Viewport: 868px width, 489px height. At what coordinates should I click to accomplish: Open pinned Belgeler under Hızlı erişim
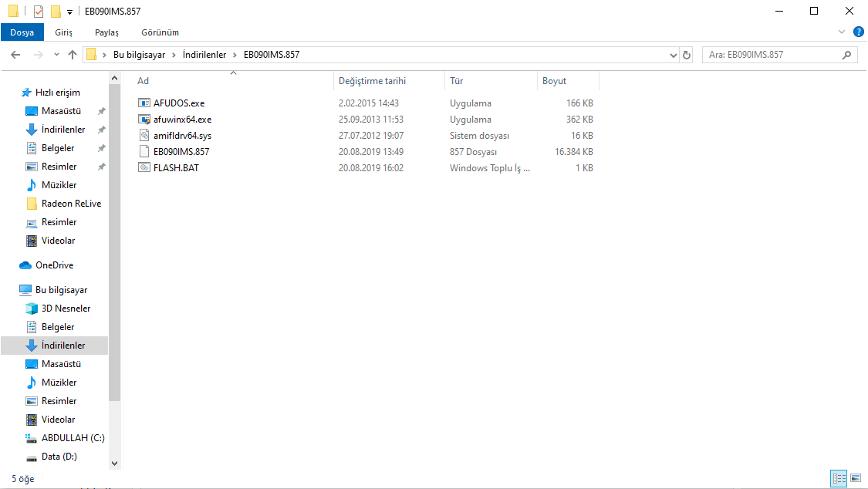click(x=58, y=147)
